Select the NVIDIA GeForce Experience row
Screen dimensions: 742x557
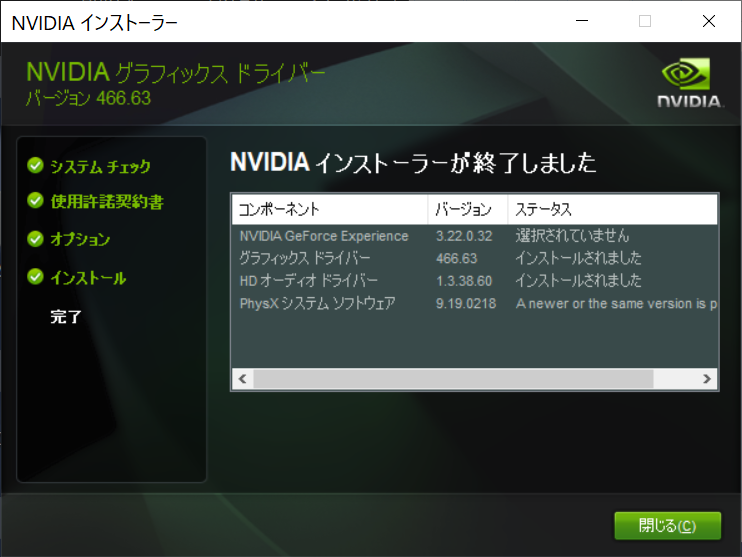click(475, 236)
